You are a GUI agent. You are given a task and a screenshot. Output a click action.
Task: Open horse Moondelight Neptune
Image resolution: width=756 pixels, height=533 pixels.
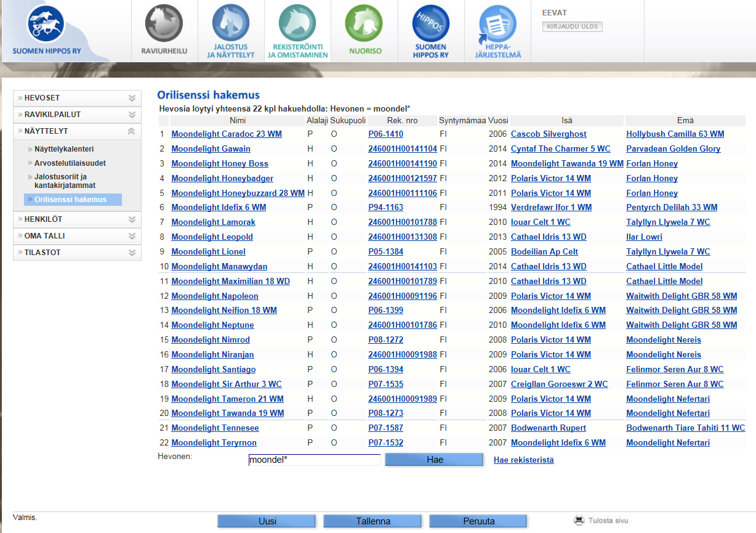point(212,325)
